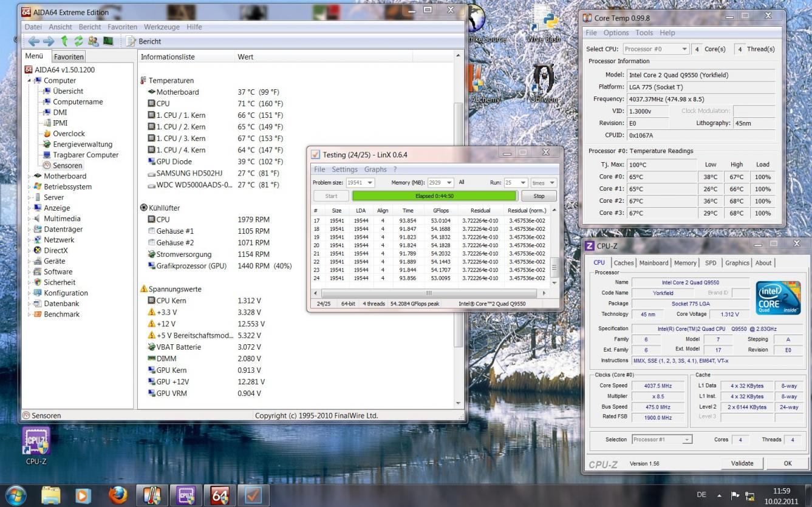Screen dimensions: 812x507
Task: Open the Processor selection dropdown in CPU-Z
Action: (x=661, y=440)
